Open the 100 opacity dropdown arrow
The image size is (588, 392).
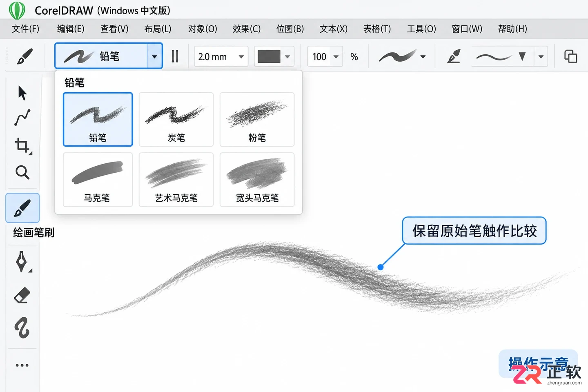336,57
